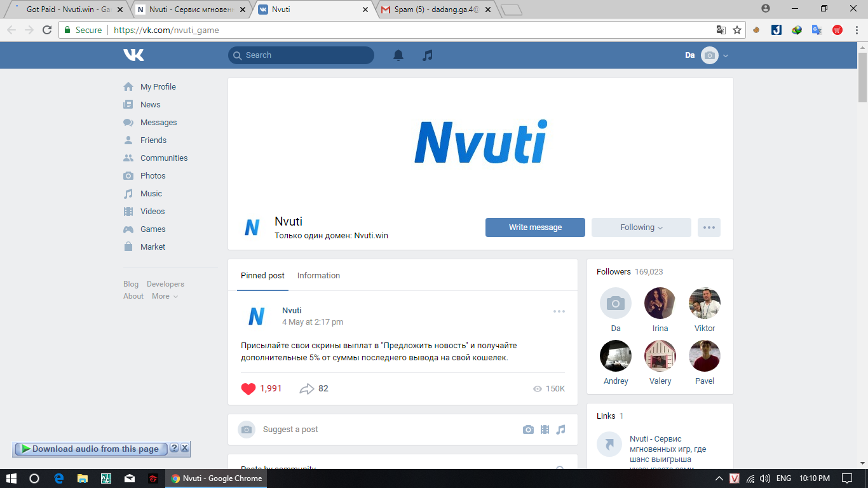Open the Photos camera icon in sidebar
This screenshot has height=488, width=868.
128,175
